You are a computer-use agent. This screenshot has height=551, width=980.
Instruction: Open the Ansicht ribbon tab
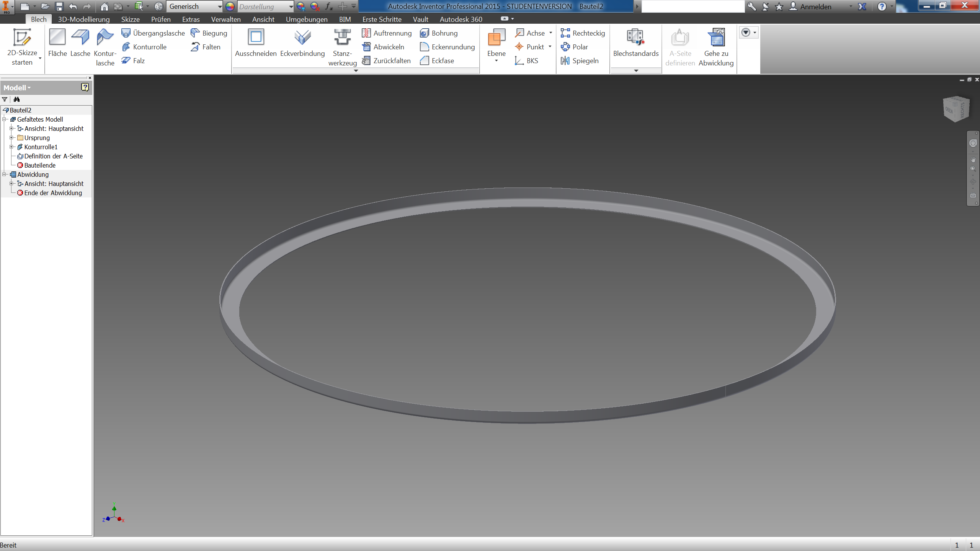pyautogui.click(x=263, y=19)
